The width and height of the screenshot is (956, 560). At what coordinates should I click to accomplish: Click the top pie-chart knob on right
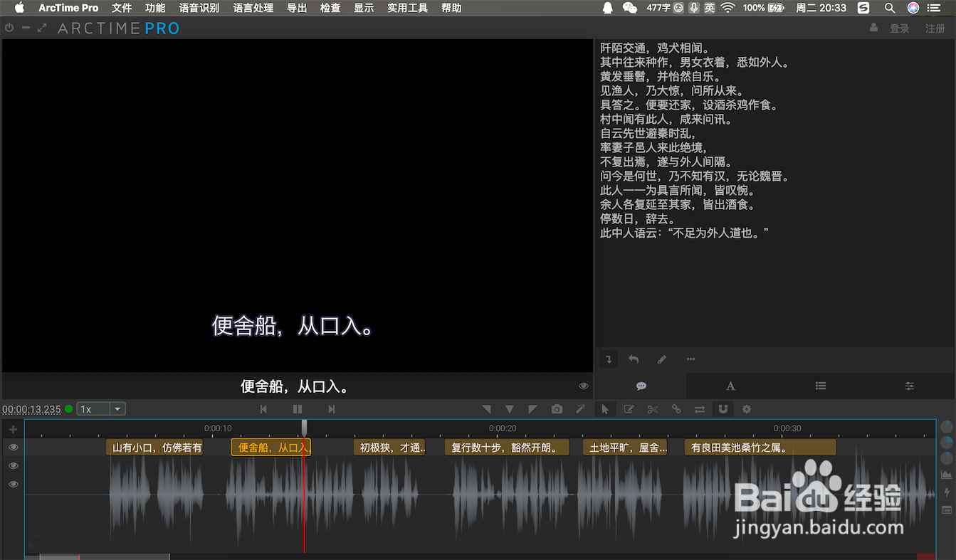tap(947, 427)
